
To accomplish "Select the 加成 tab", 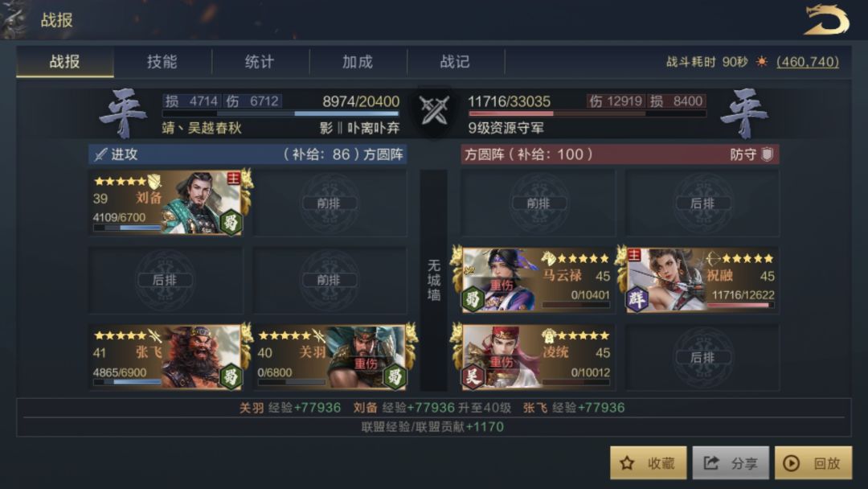I will click(358, 61).
